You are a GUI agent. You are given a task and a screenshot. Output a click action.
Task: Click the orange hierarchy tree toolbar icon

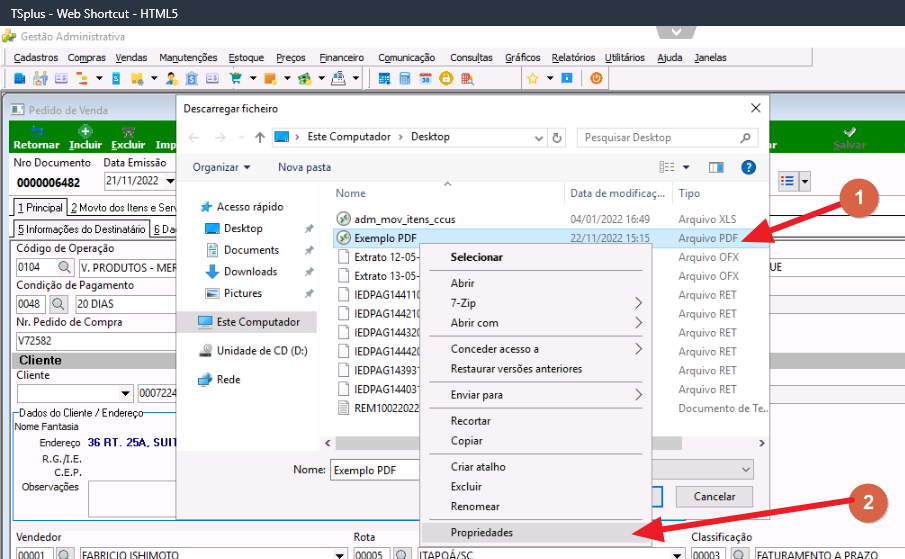tap(82, 78)
